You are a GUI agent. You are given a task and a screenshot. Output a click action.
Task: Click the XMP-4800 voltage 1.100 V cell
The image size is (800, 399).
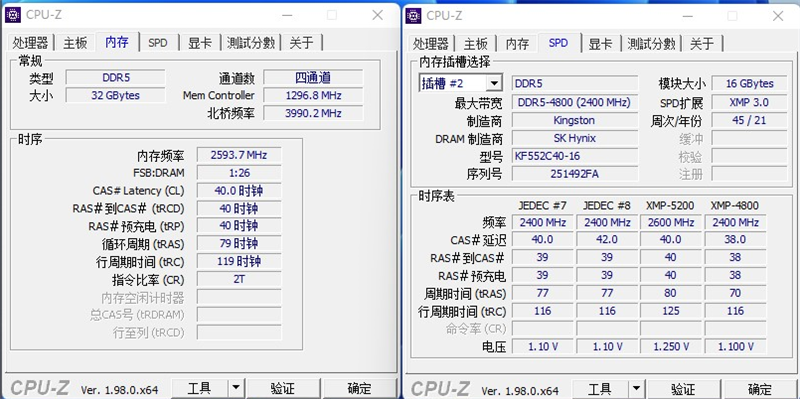click(x=735, y=346)
